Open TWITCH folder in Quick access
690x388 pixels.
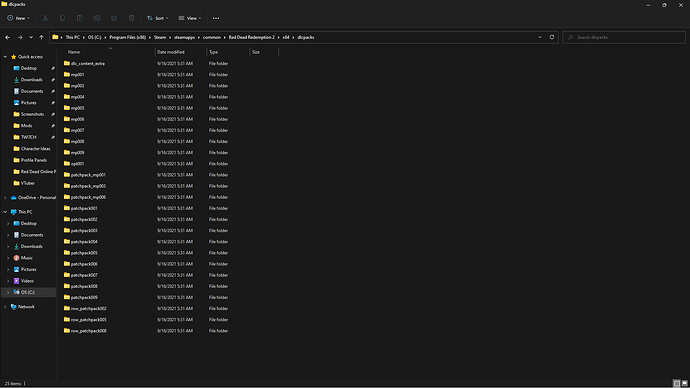[x=29, y=137]
